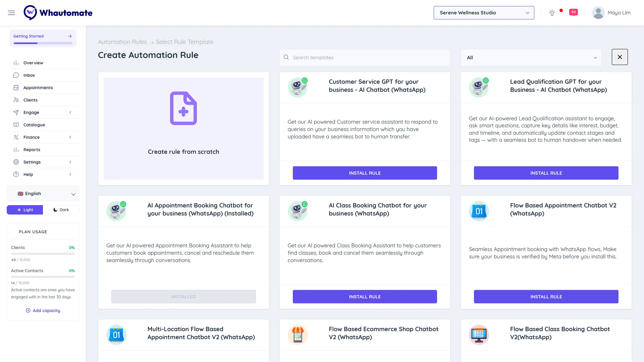The image size is (644, 362).
Task: Click the search magnifier icon
Action: click(x=286, y=57)
